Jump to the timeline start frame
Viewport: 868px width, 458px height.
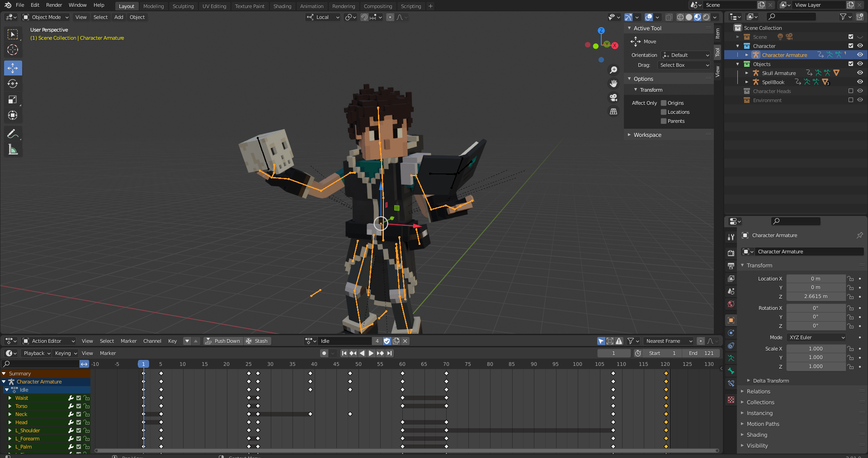344,353
